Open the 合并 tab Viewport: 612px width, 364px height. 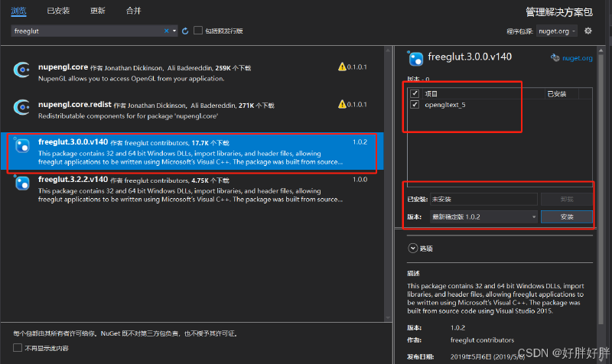[x=133, y=11]
